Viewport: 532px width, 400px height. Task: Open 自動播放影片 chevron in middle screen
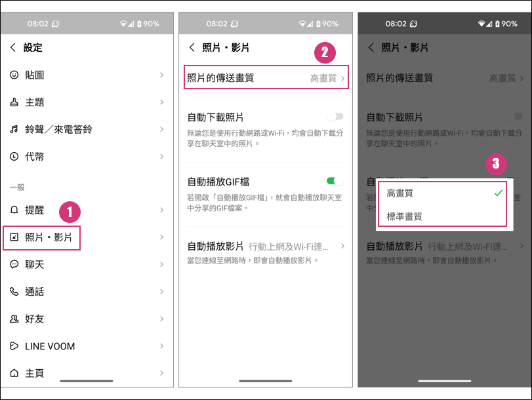point(342,246)
